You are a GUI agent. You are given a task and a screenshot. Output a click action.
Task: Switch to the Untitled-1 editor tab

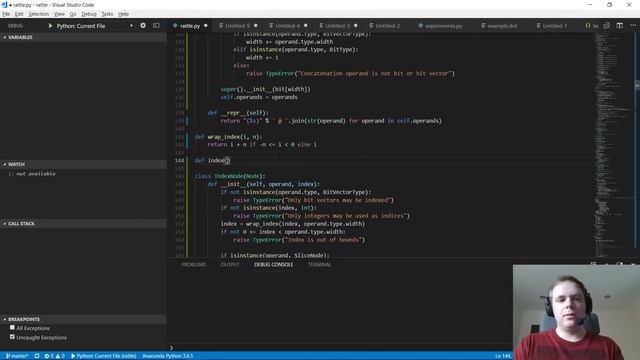[555, 26]
